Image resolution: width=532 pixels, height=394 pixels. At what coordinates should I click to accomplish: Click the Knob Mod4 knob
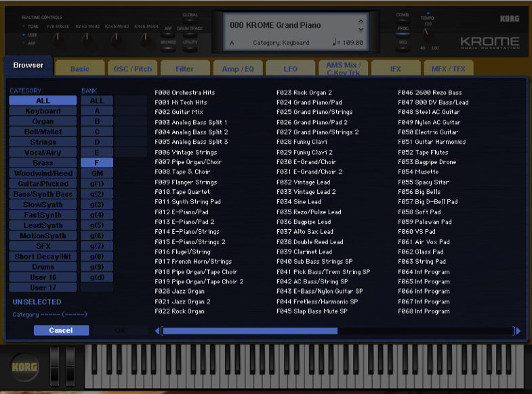(x=146, y=39)
